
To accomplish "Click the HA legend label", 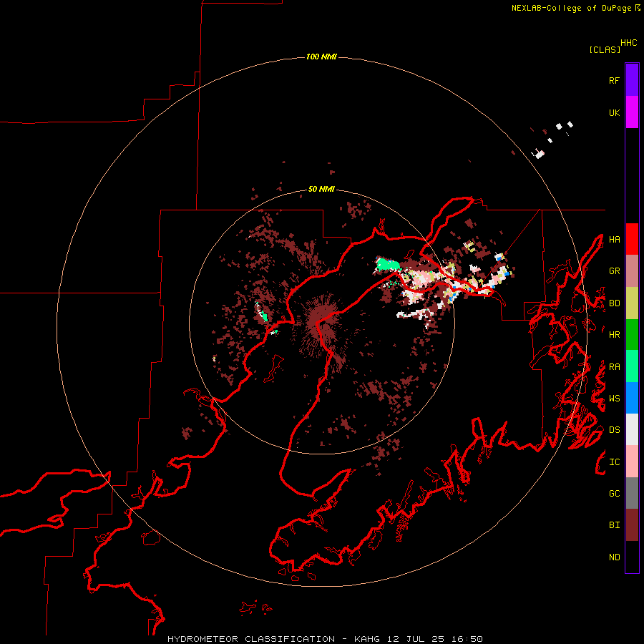I will click(614, 239).
